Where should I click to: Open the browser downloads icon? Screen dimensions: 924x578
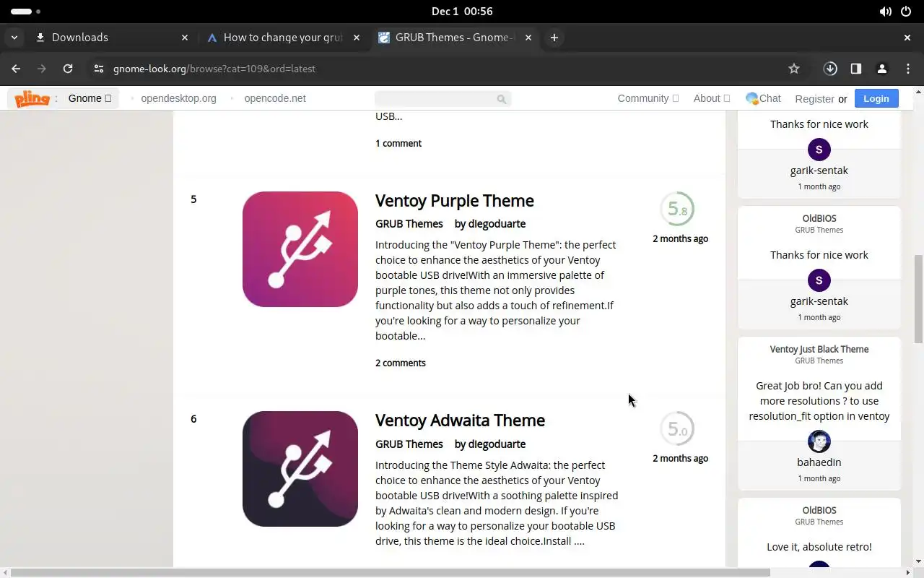click(x=830, y=69)
